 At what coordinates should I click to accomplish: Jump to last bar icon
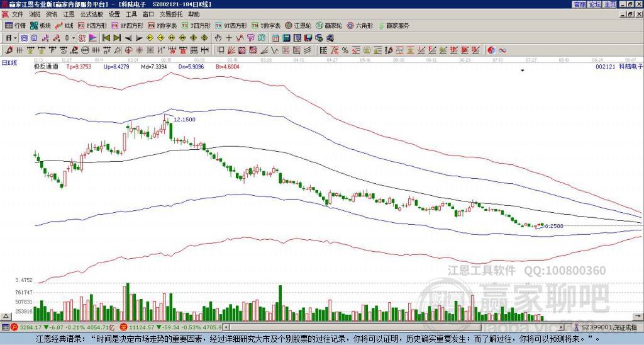click(x=117, y=38)
